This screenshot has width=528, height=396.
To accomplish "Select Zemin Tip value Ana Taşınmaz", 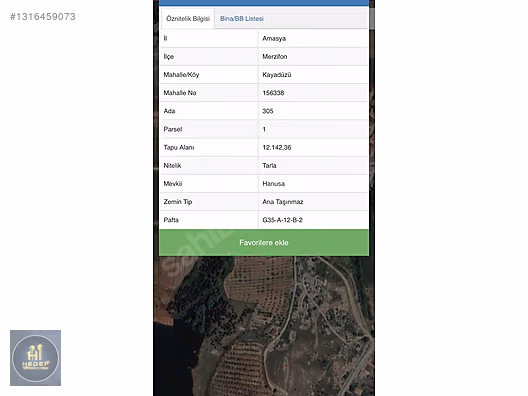I will pyautogui.click(x=283, y=202).
